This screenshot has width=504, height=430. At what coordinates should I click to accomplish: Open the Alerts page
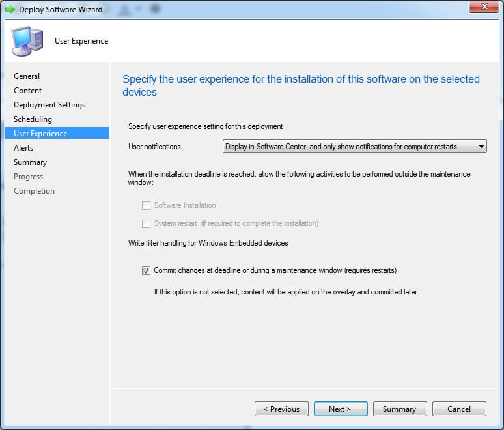click(x=23, y=148)
